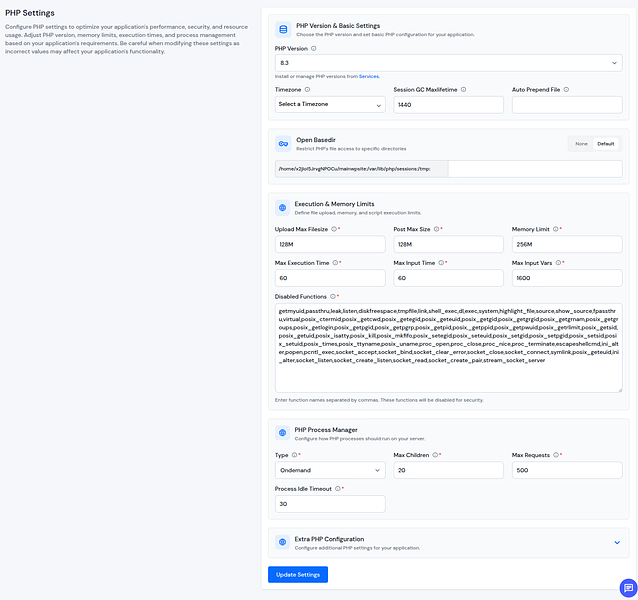638x600 pixels.
Task: Open the process manager Type dropdown showing Ondemand
Action: coord(330,470)
